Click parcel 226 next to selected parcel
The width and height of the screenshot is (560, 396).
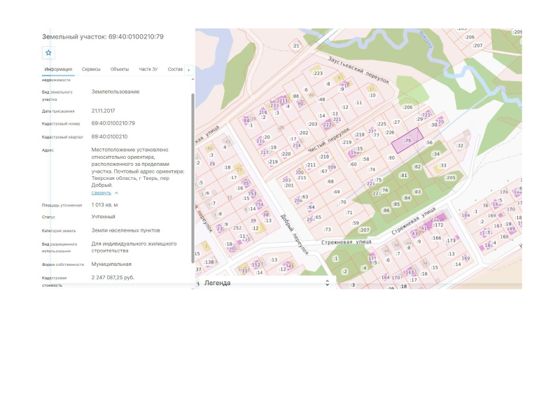(390, 132)
